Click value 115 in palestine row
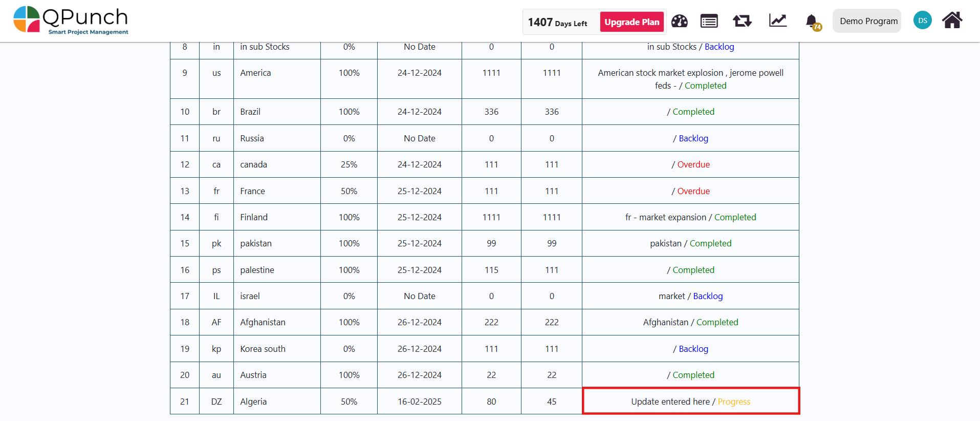 coord(491,270)
